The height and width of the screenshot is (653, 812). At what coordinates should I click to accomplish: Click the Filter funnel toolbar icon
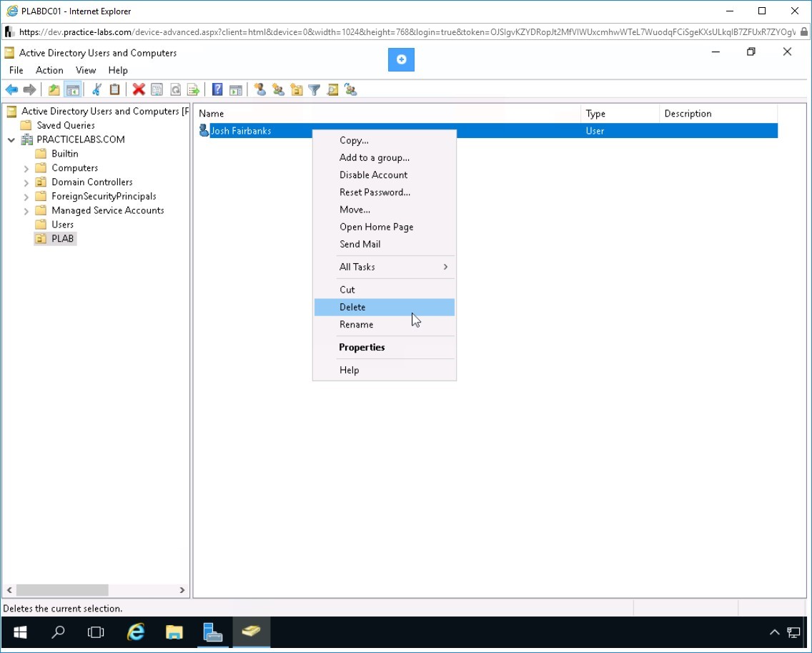314,89
